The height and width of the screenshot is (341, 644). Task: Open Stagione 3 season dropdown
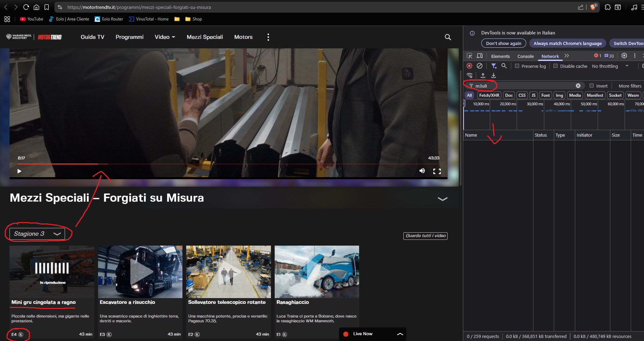point(37,234)
